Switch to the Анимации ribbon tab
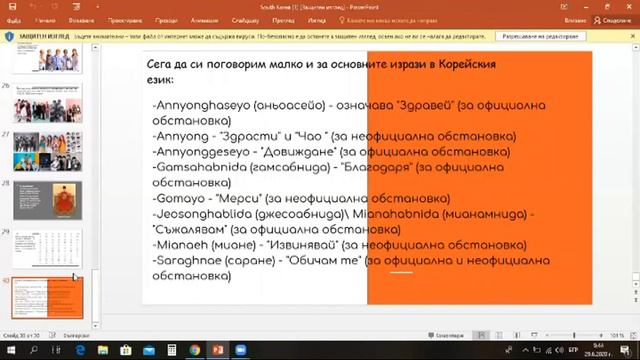Image resolution: width=640 pixels, height=360 pixels. [204, 20]
